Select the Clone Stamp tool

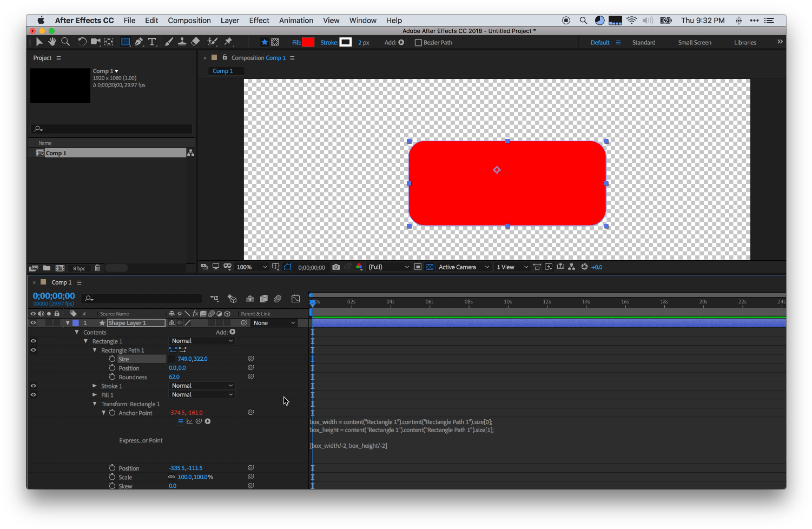182,41
